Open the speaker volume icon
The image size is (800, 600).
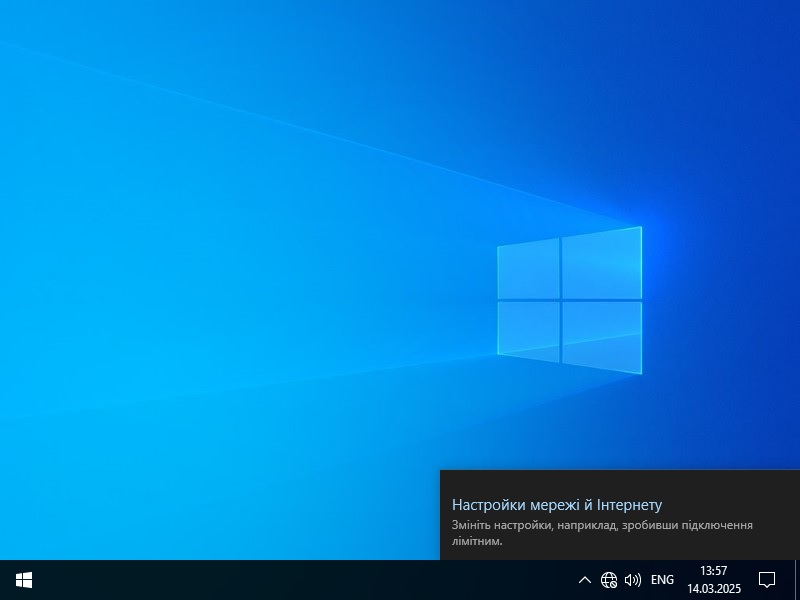633,580
